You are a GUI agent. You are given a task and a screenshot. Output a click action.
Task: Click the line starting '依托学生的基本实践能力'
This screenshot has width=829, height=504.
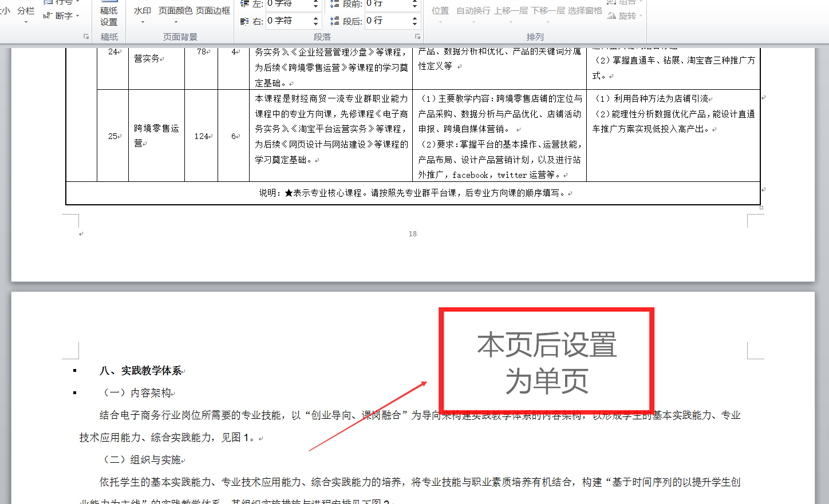(420, 482)
